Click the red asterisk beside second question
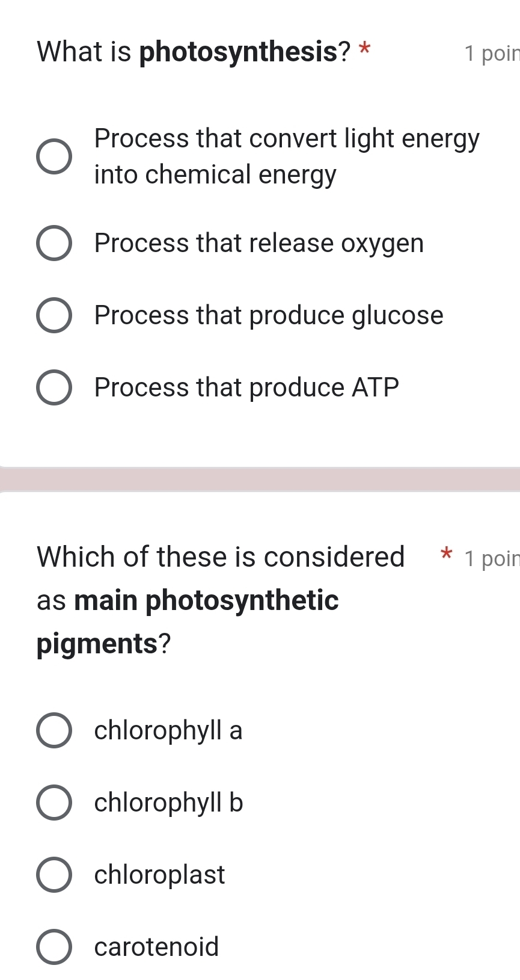 (445, 556)
